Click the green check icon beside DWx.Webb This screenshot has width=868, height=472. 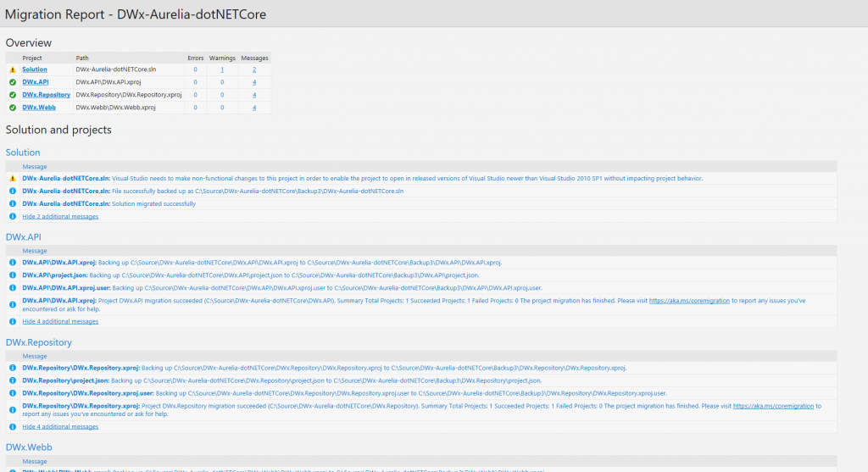click(x=13, y=108)
